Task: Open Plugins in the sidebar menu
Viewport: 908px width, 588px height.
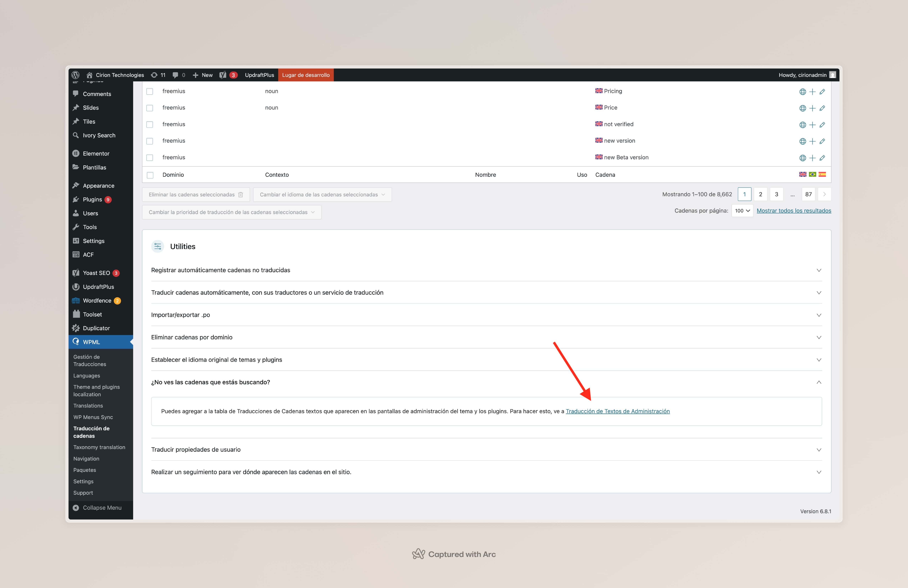Action: click(x=101, y=199)
